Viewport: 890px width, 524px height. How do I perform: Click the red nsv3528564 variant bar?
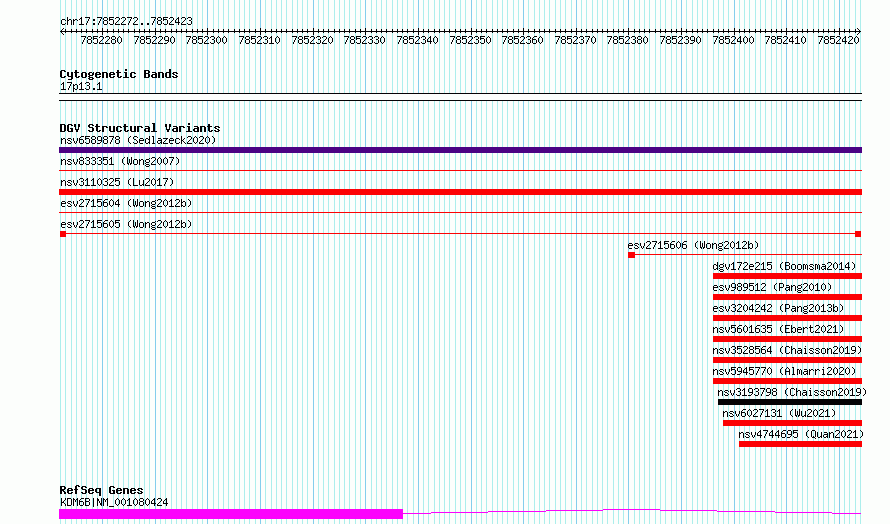click(x=787, y=360)
